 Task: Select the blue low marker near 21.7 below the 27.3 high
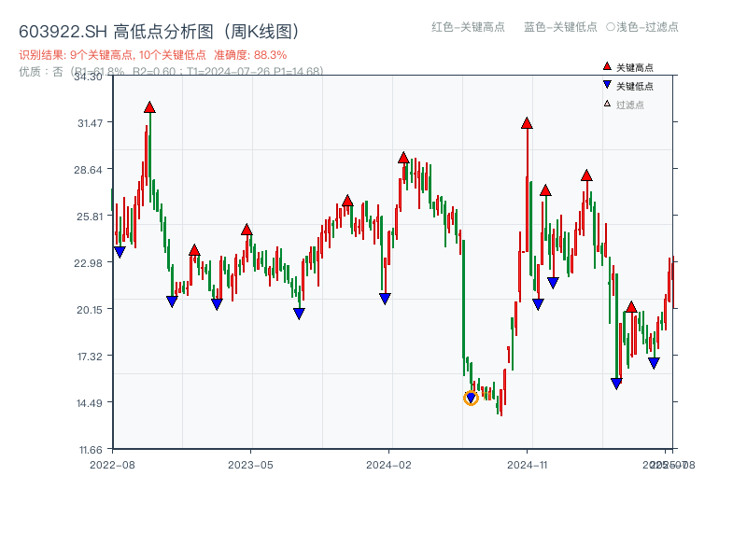point(553,283)
